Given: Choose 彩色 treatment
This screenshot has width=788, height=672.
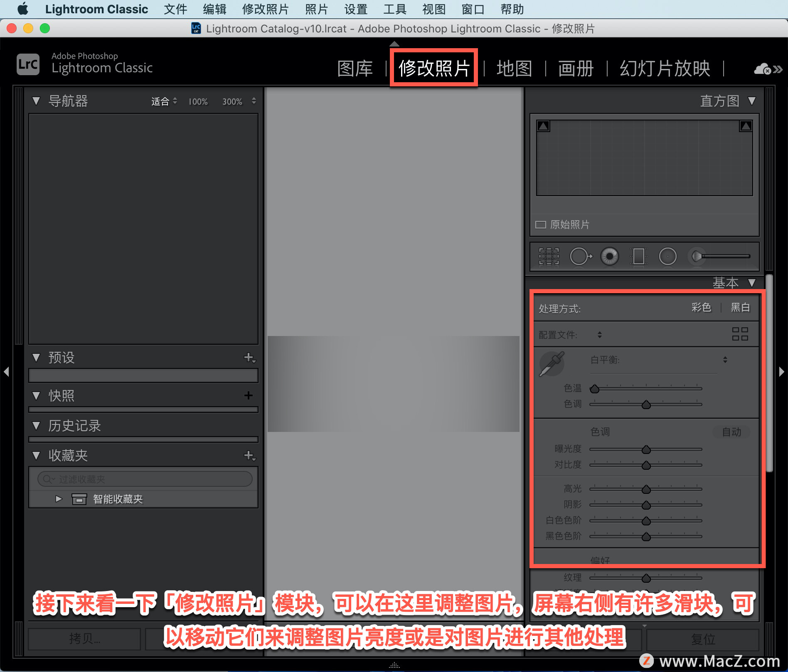Looking at the screenshot, I should pyautogui.click(x=701, y=307).
